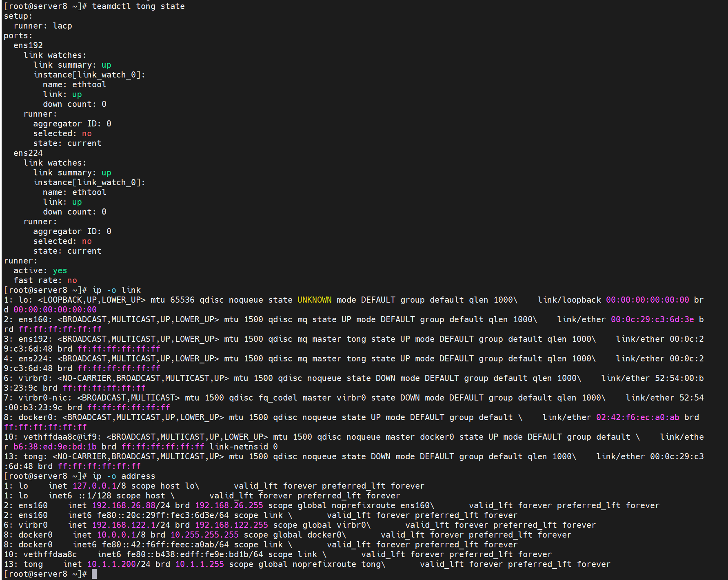This screenshot has height=580, width=728.
Task: Click the MAC address 02:42:f6:ec:a0:ab
Action: (x=637, y=417)
